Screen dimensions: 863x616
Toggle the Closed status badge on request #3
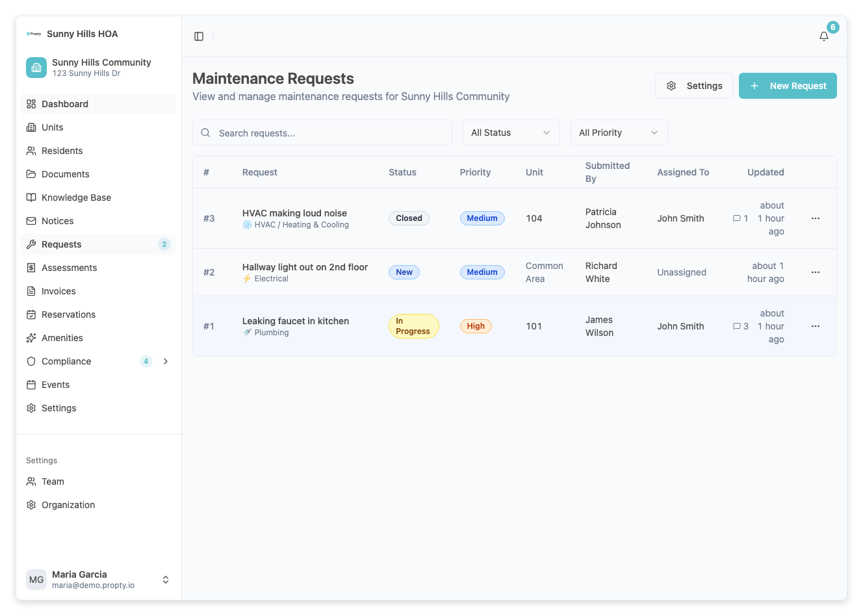(409, 218)
